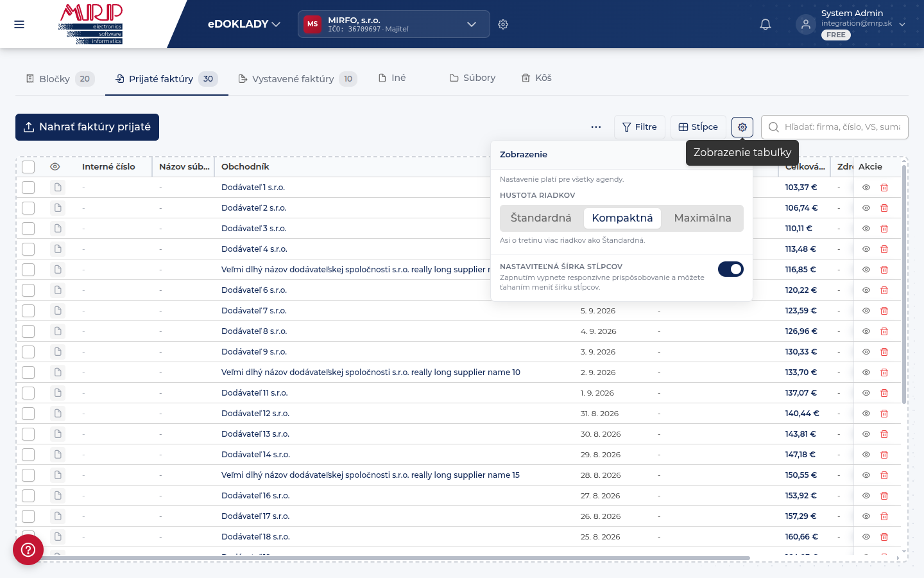Open the Vystavené faktúry tab
Image resolution: width=924 pixels, height=578 pixels.
click(298, 79)
